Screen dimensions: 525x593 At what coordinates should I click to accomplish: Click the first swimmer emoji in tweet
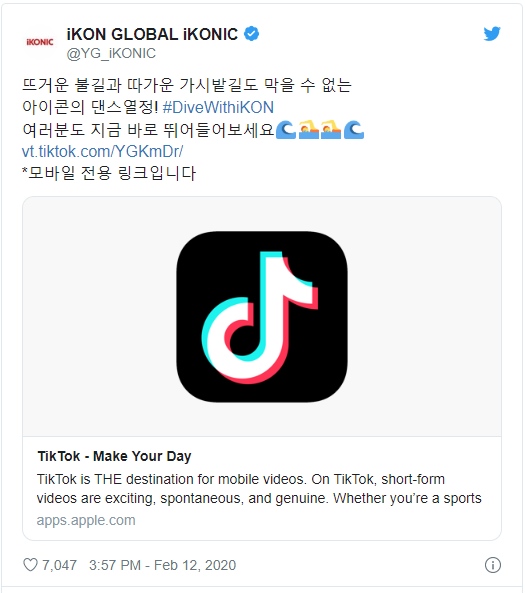309,130
